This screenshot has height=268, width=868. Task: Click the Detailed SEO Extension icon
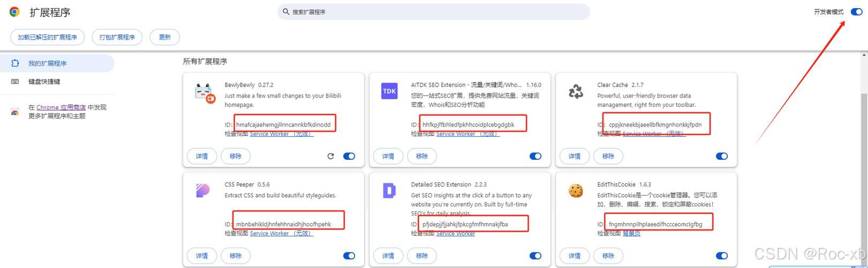[x=389, y=191]
